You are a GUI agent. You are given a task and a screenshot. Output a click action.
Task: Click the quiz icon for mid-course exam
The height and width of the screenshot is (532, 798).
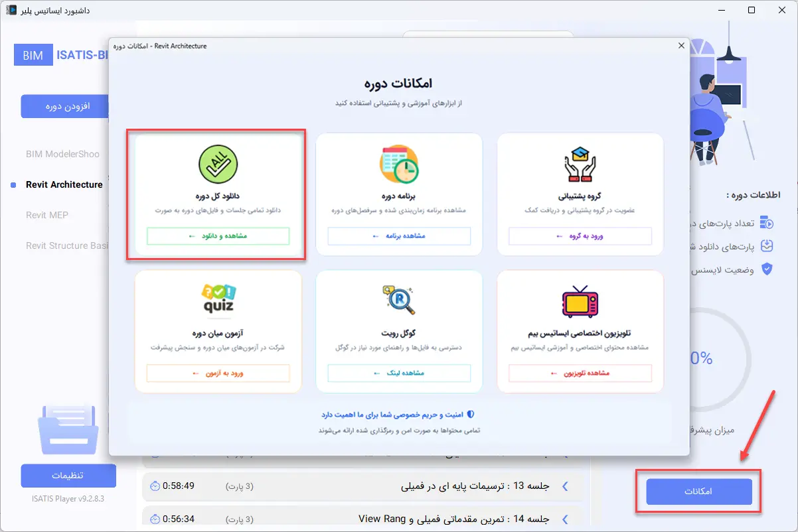click(x=218, y=299)
